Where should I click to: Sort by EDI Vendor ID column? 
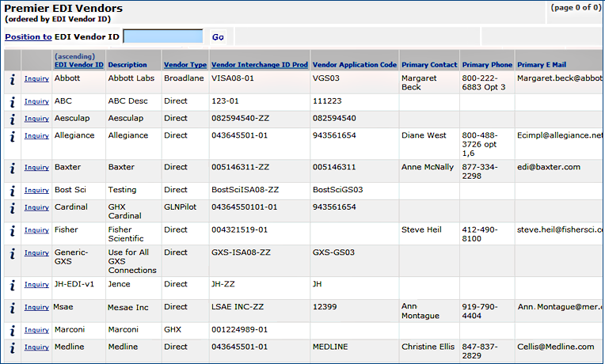(78, 65)
